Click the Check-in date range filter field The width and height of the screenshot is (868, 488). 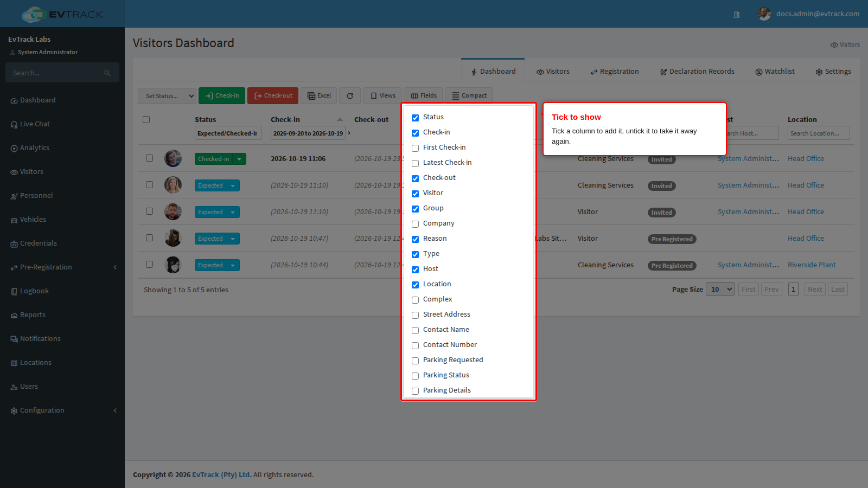tap(308, 133)
